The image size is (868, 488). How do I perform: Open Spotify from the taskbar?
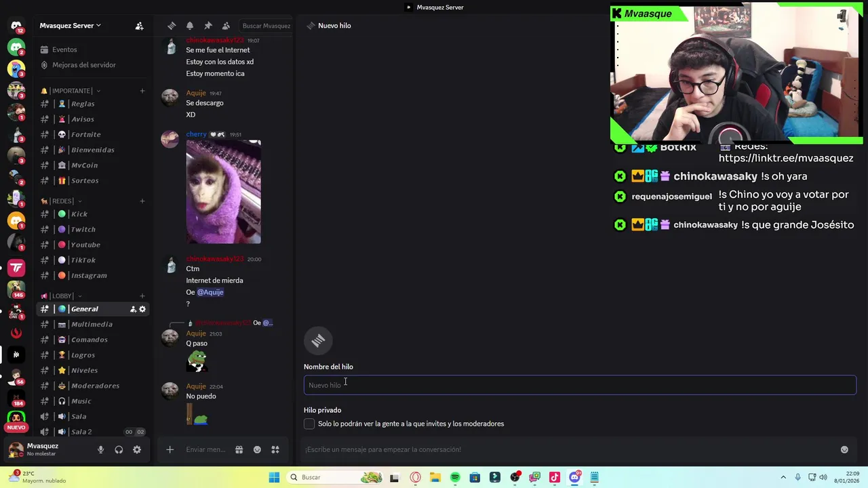pos(455,477)
